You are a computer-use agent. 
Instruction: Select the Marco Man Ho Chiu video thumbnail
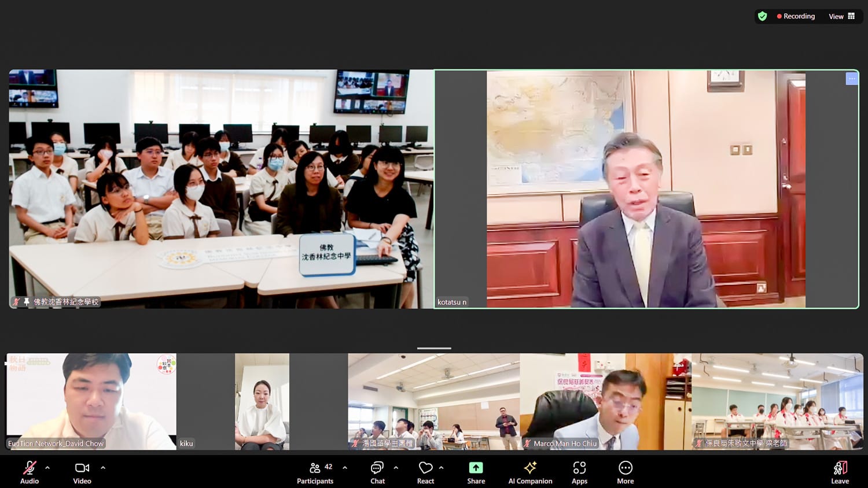(605, 401)
